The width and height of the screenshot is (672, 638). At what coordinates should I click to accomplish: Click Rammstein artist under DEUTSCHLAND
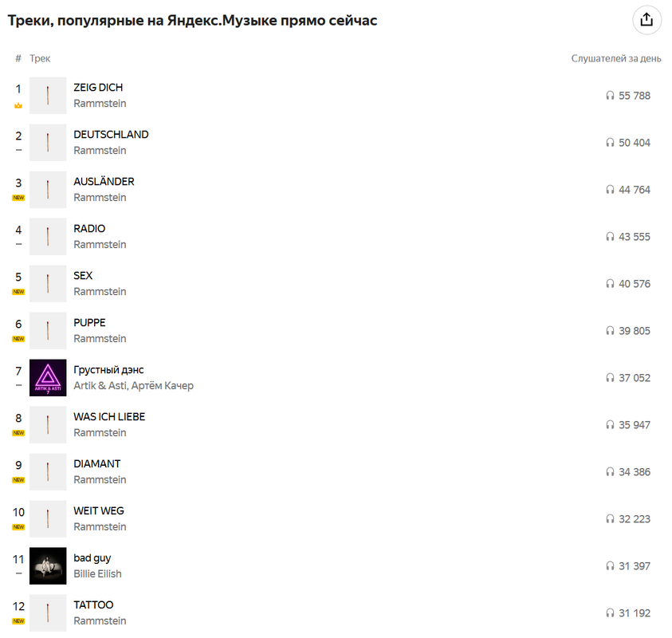(100, 151)
